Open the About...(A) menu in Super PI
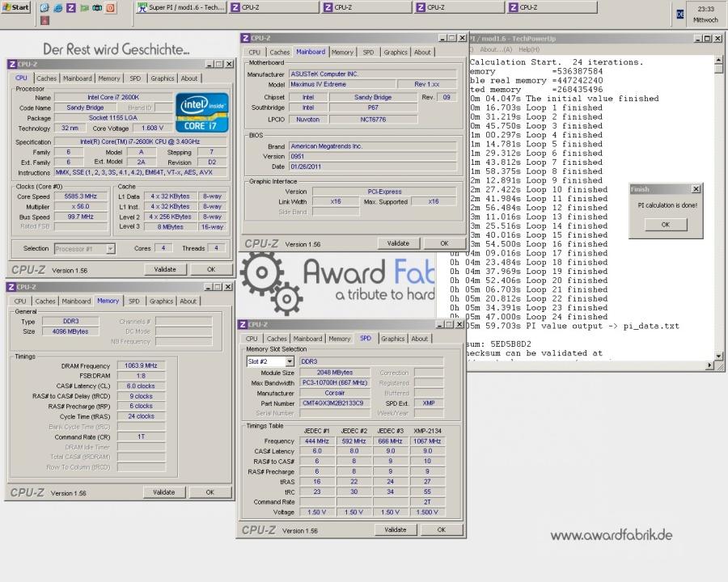Image resolution: width=728 pixels, height=582 pixels. [x=496, y=49]
